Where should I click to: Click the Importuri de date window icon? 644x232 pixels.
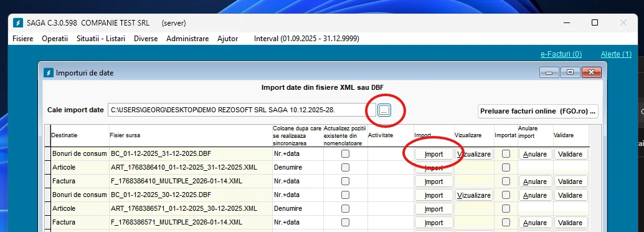(x=49, y=73)
